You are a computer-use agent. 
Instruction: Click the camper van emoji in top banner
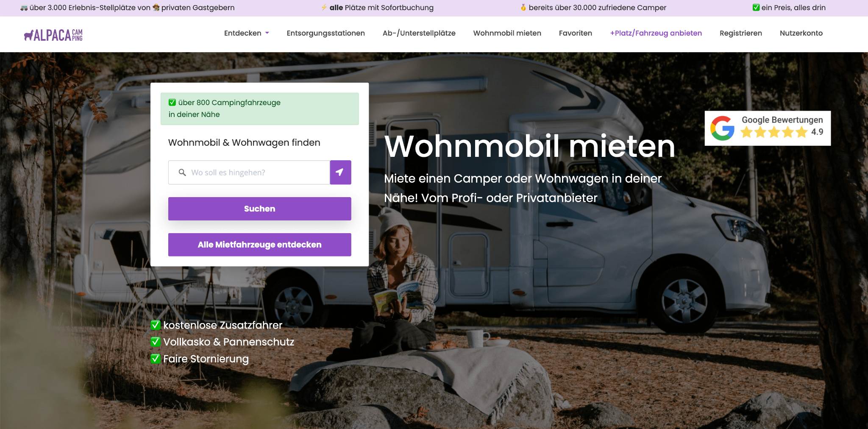tap(24, 8)
